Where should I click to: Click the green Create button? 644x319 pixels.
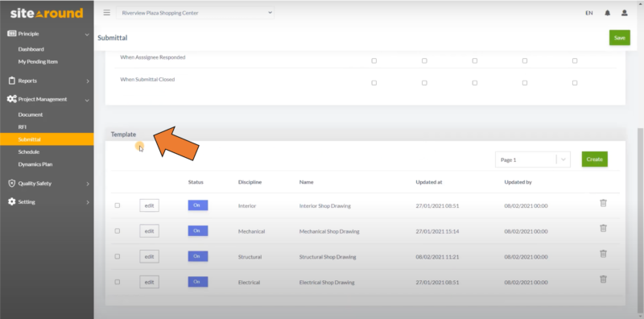pyautogui.click(x=594, y=159)
